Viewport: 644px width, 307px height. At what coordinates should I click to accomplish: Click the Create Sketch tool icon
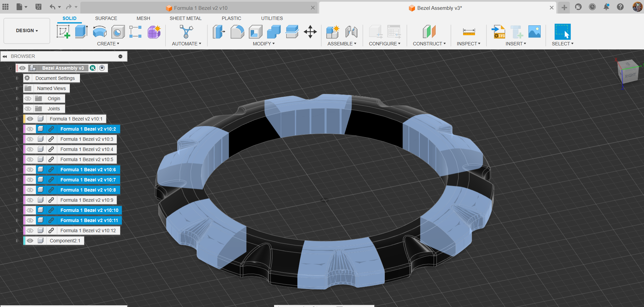click(x=63, y=32)
